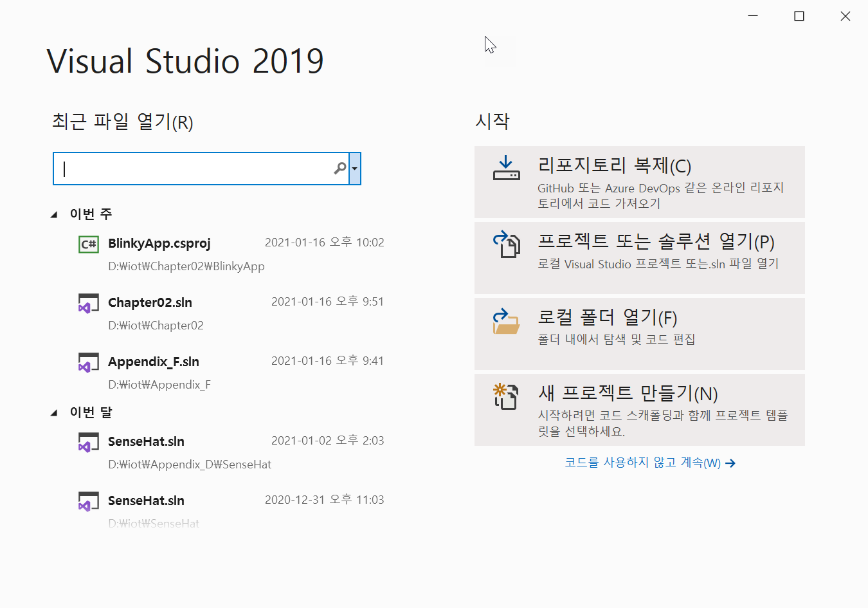Click the new project star icon

[505, 396]
